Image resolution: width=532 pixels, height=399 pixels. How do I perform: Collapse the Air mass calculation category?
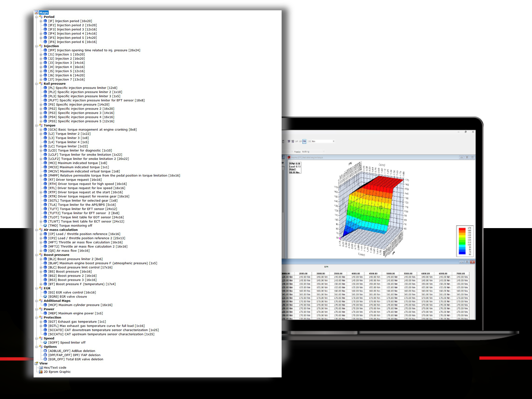pos(37,230)
